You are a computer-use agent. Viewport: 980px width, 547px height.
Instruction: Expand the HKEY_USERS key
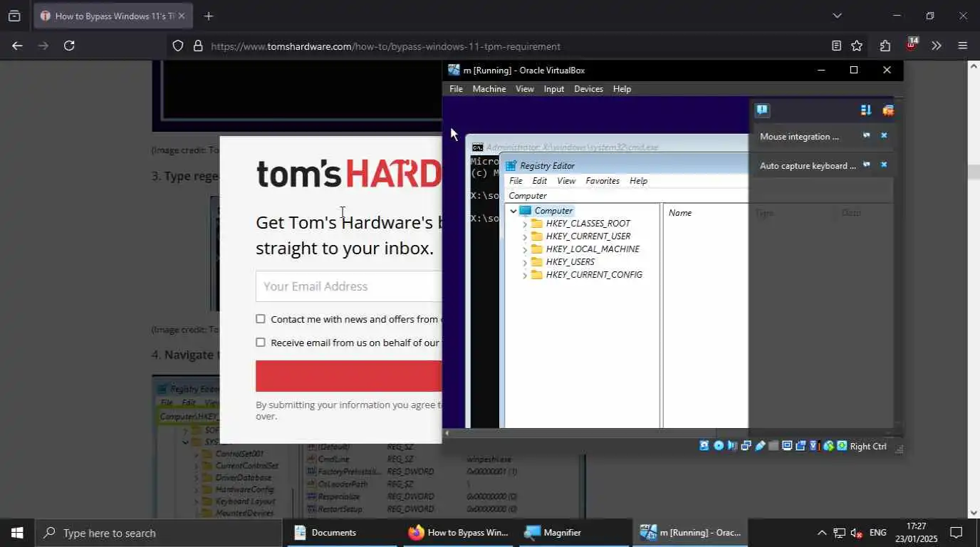pyautogui.click(x=525, y=262)
